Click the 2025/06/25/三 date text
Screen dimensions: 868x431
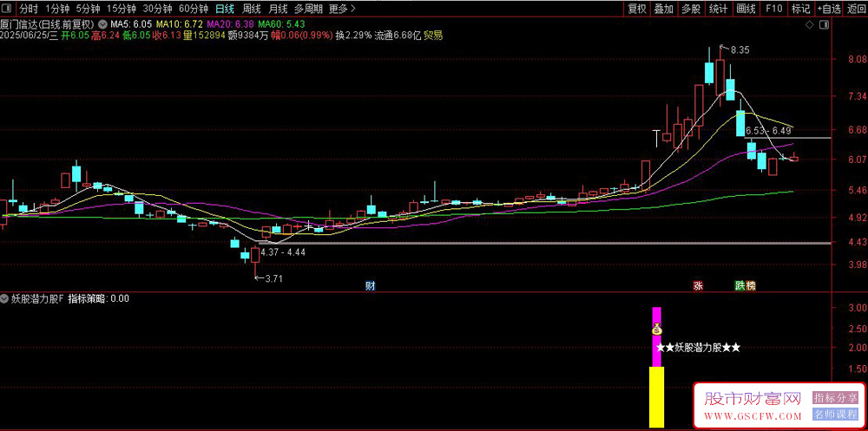(29, 36)
